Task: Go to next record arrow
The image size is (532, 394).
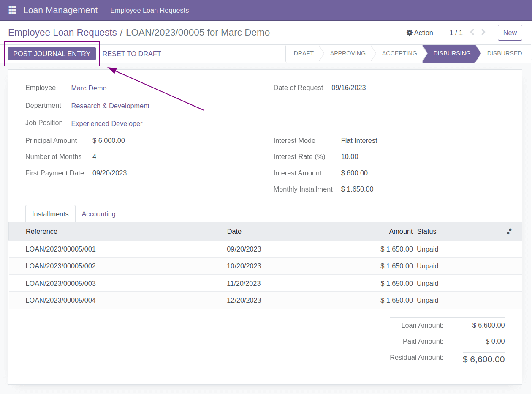Action: tap(483, 32)
